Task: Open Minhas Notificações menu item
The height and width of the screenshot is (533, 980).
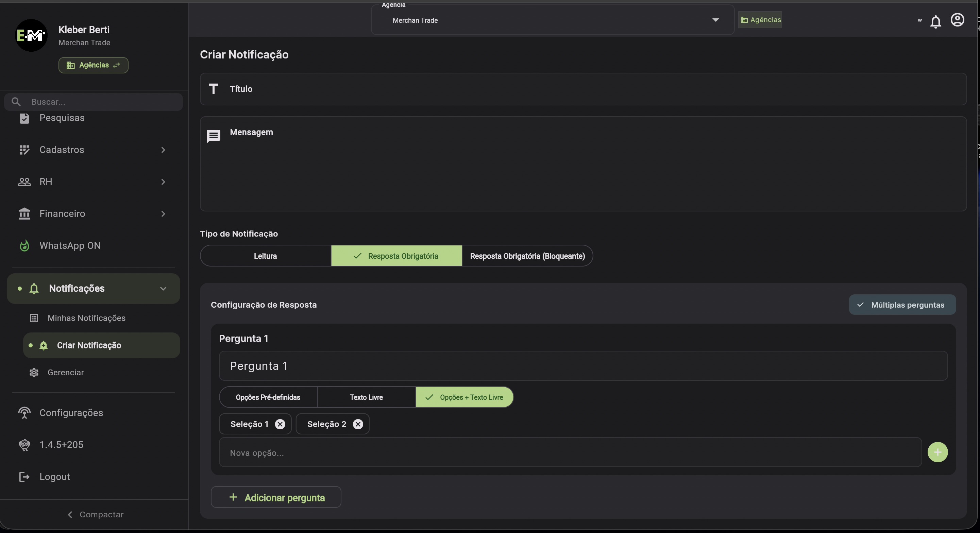Action: coord(86,318)
